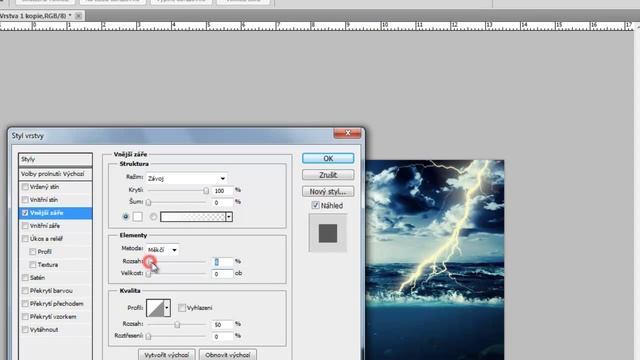The image size is (640, 360).
Task: Select the solid color radio button
Action: [126, 217]
